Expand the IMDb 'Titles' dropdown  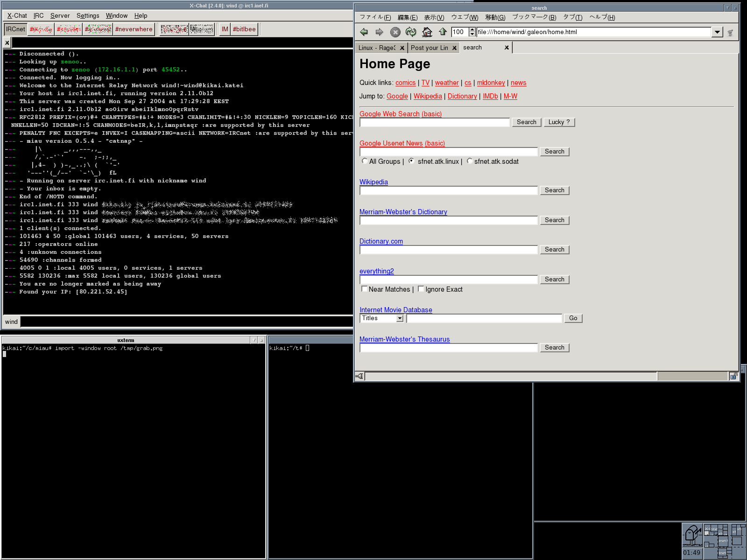pos(400,318)
